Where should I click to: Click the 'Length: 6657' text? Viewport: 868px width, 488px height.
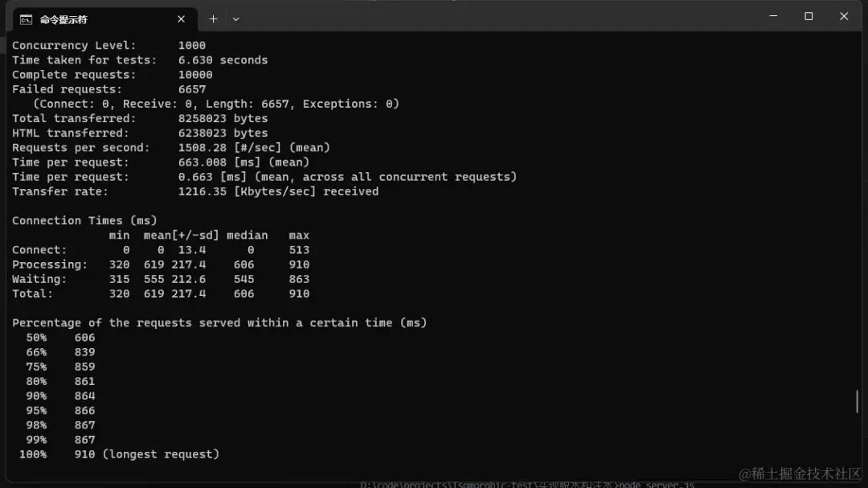pyautogui.click(x=247, y=104)
